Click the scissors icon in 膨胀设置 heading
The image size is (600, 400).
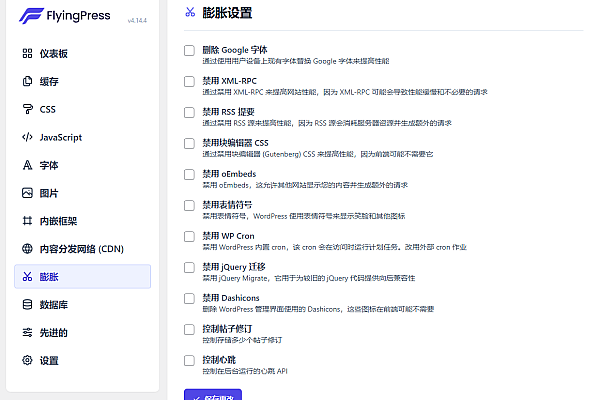190,12
